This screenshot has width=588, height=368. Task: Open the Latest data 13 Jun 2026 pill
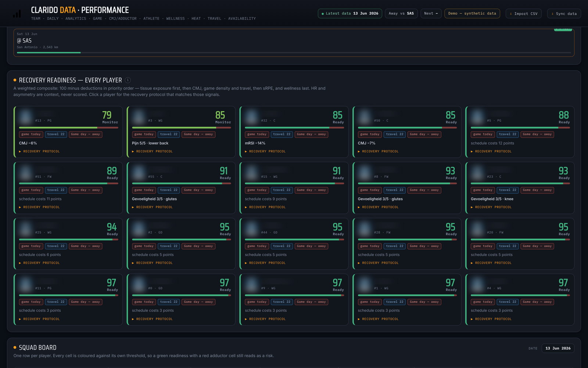tap(350, 13)
